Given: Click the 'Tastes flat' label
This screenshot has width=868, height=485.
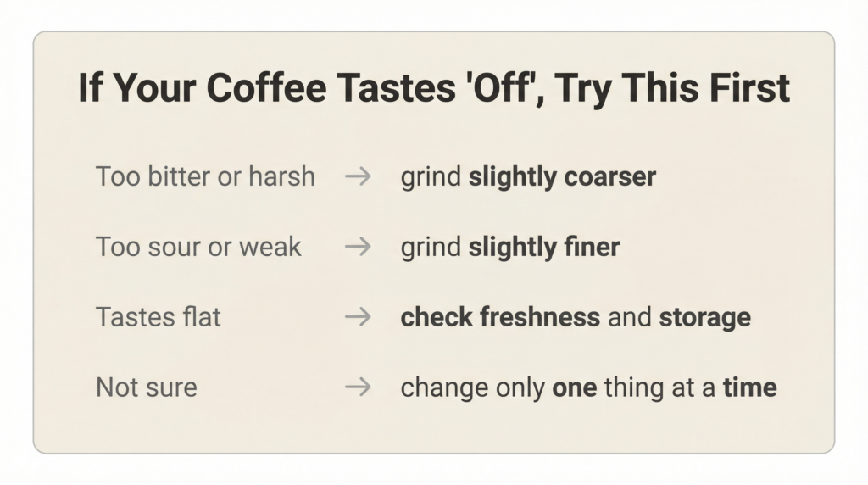Looking at the screenshot, I should [x=159, y=317].
